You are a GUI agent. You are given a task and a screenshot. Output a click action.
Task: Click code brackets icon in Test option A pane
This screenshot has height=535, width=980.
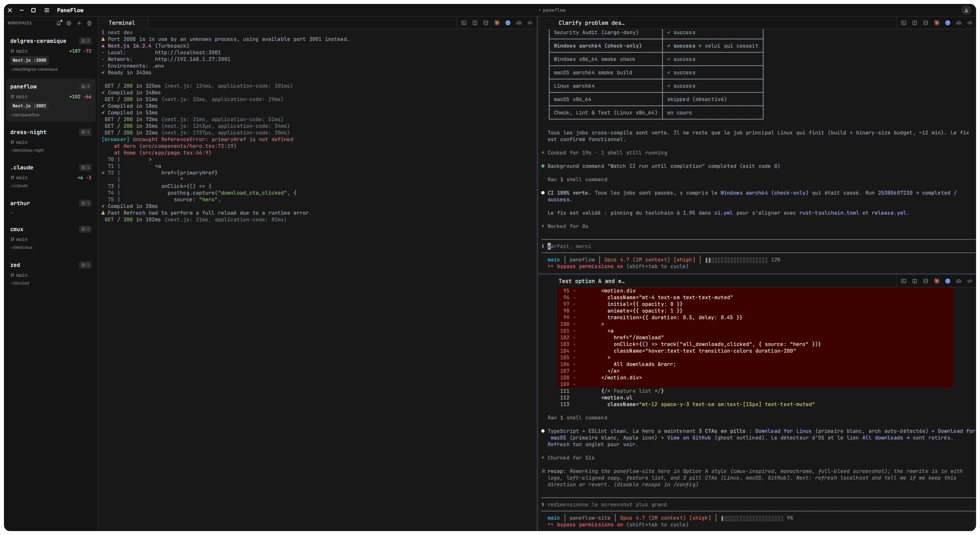tap(970, 281)
